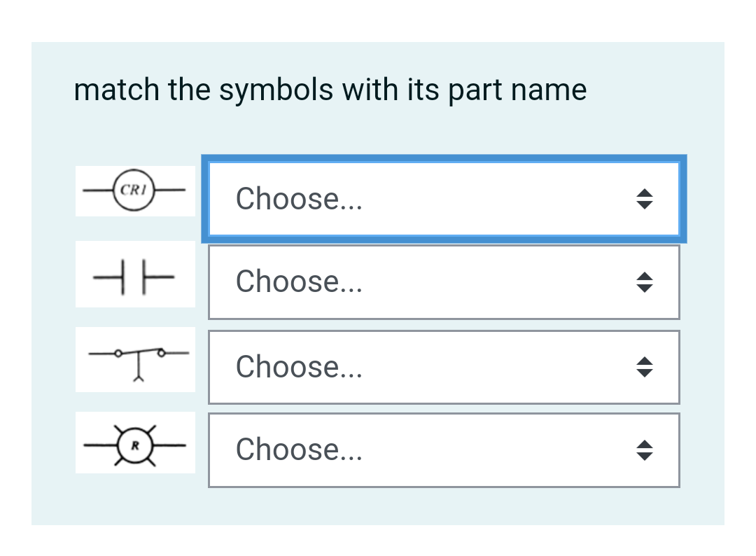Click "Choose..." text in the blue-focused dropdown

pos(299,200)
